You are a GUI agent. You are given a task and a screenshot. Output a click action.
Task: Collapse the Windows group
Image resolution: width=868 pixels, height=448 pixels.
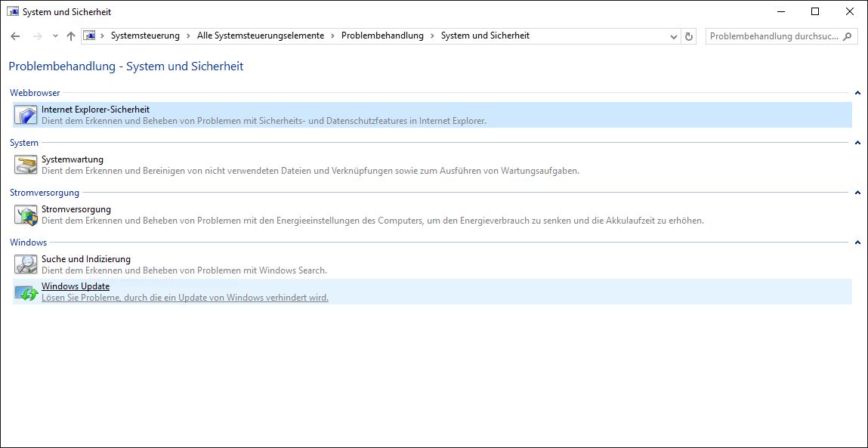coord(857,243)
